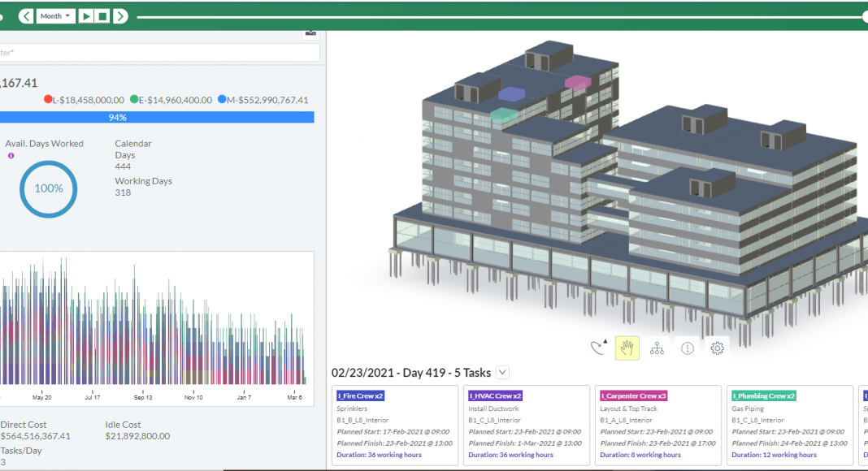The image size is (868, 471).
Task: Open the model browser hierarchy icon
Action: [657, 348]
